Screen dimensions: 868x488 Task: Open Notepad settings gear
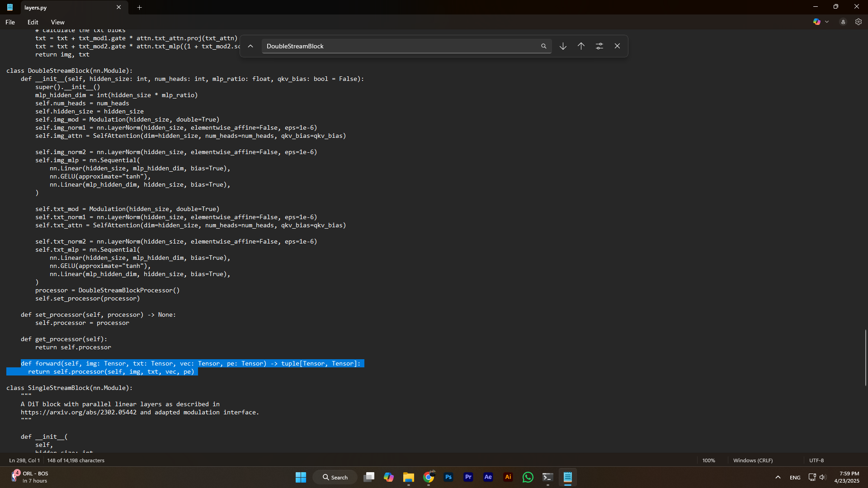point(859,22)
